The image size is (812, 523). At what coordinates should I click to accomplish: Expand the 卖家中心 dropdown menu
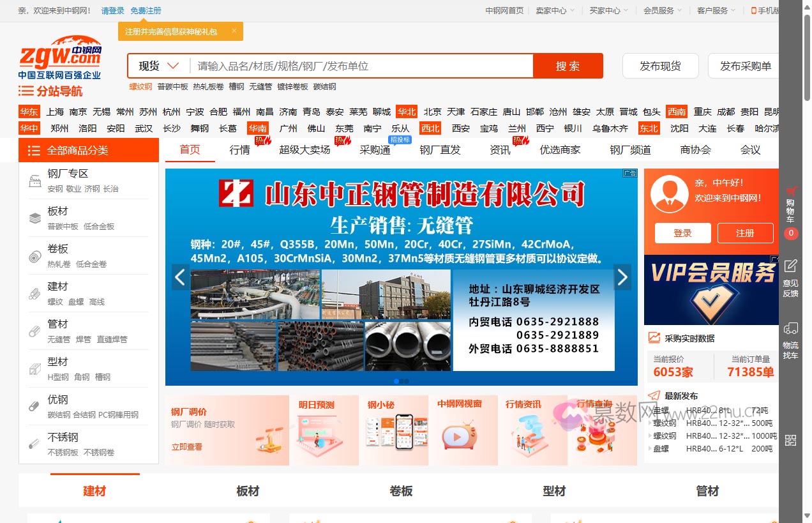click(555, 11)
